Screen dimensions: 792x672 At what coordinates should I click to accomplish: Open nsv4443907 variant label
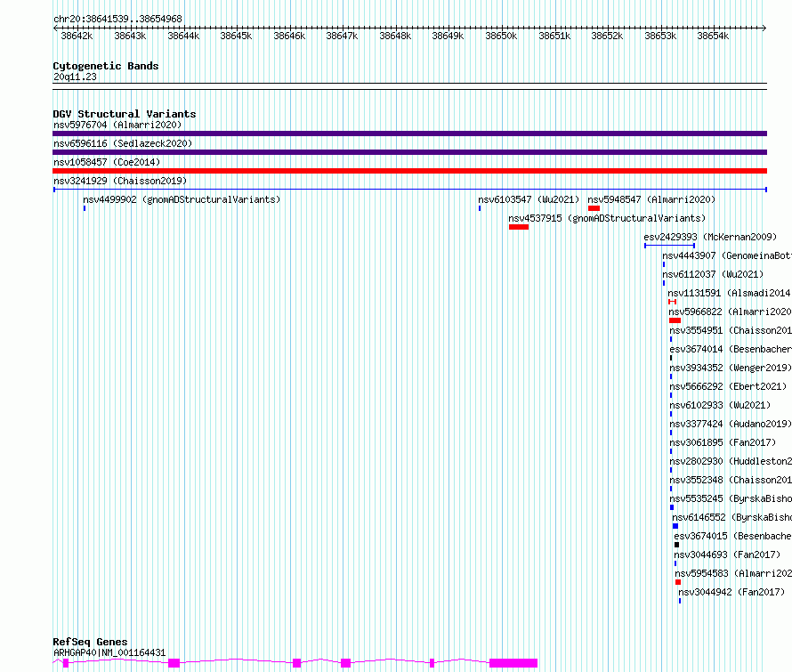(727, 255)
